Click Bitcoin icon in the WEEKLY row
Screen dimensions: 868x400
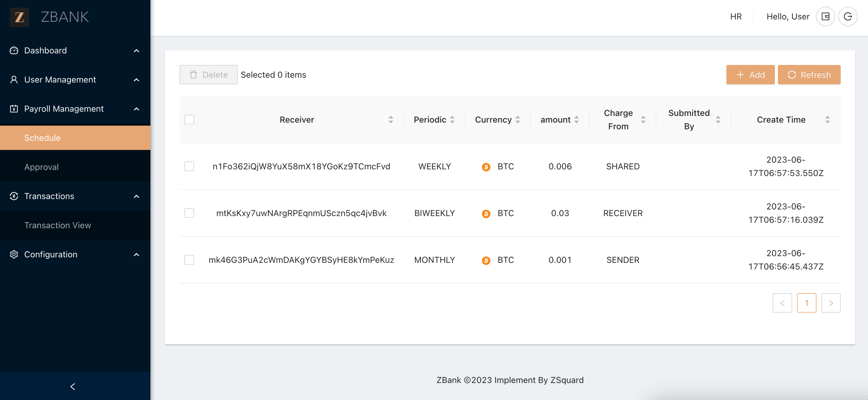click(x=486, y=167)
